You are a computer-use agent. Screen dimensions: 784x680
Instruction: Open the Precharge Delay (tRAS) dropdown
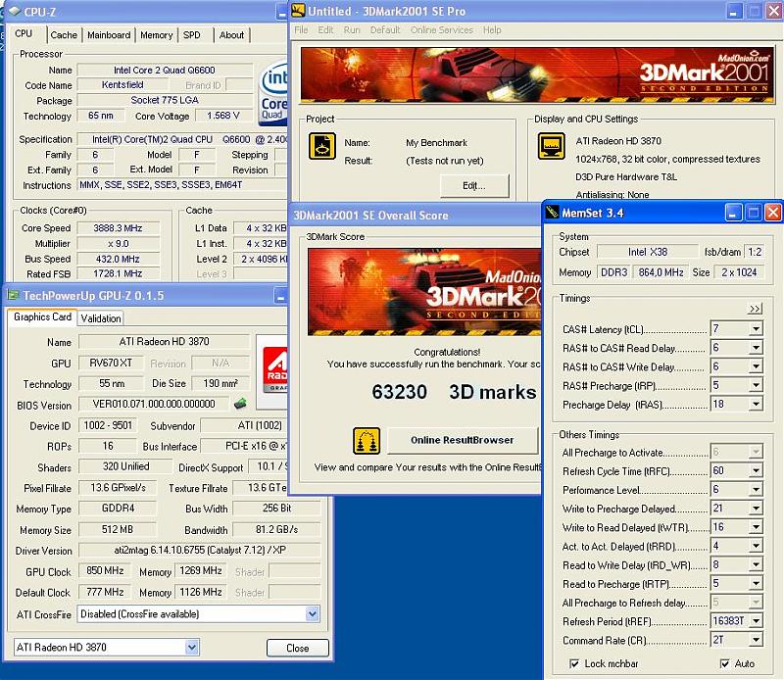[756, 404]
